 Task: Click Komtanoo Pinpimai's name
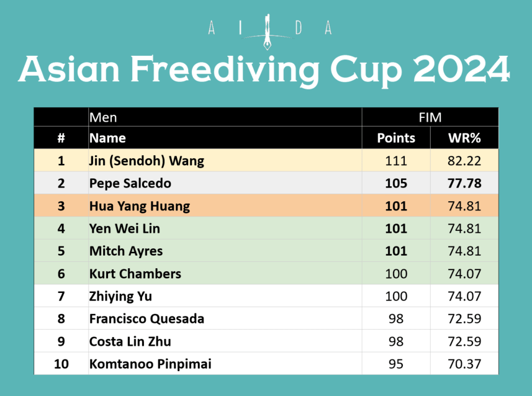pyautogui.click(x=150, y=364)
